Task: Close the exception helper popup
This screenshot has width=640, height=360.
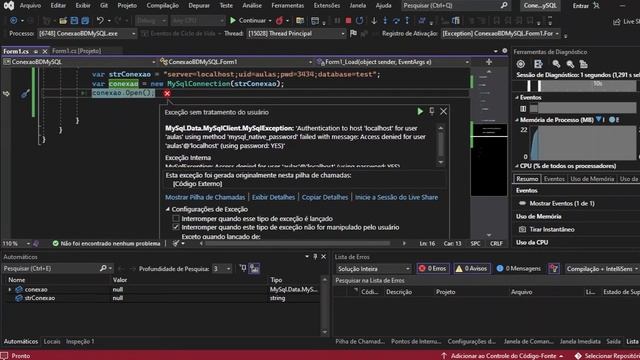Action: click(444, 111)
